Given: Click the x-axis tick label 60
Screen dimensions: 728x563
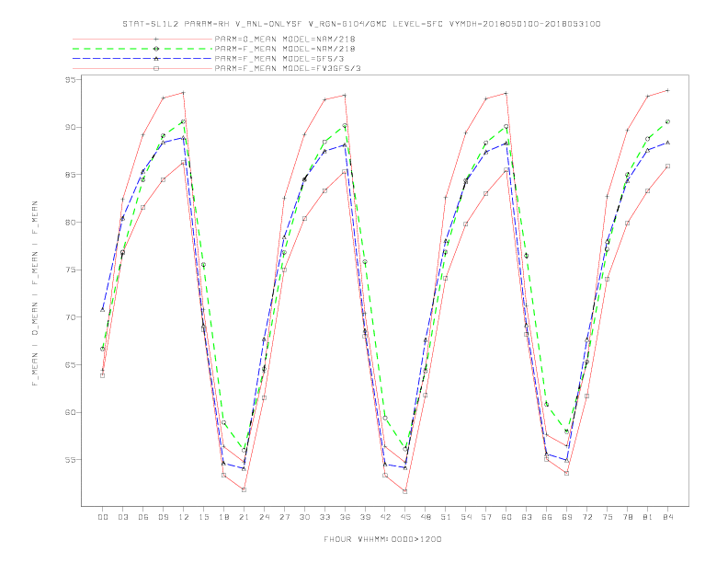Looking at the screenshot, I should [x=506, y=517].
